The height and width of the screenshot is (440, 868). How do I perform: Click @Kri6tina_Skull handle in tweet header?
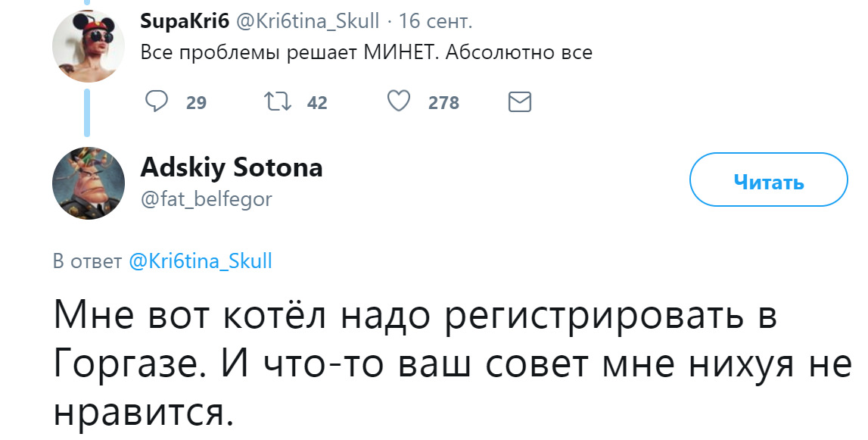pos(308,22)
